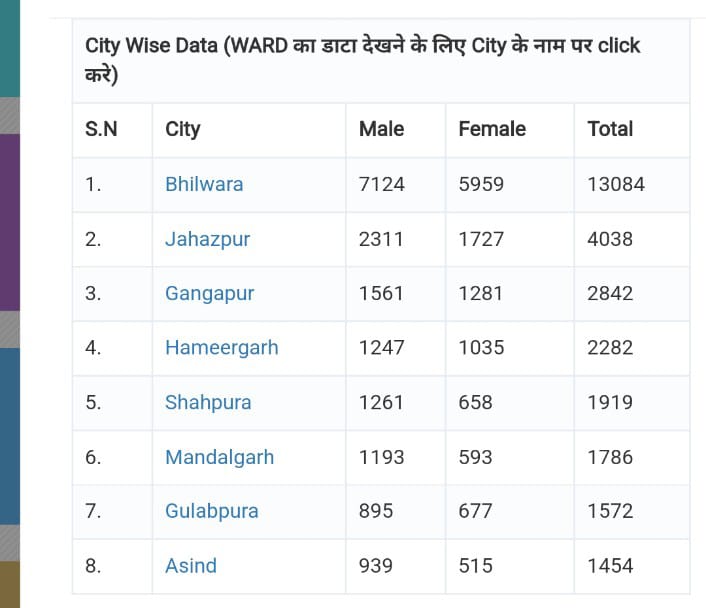Click the Female column header
The width and height of the screenshot is (706, 608).
492,129
